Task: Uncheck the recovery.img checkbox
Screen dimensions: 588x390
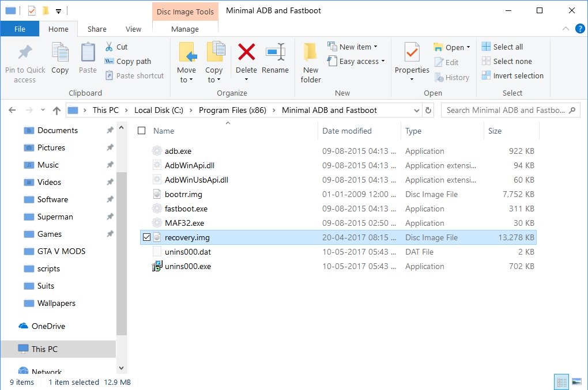Action: click(x=146, y=237)
